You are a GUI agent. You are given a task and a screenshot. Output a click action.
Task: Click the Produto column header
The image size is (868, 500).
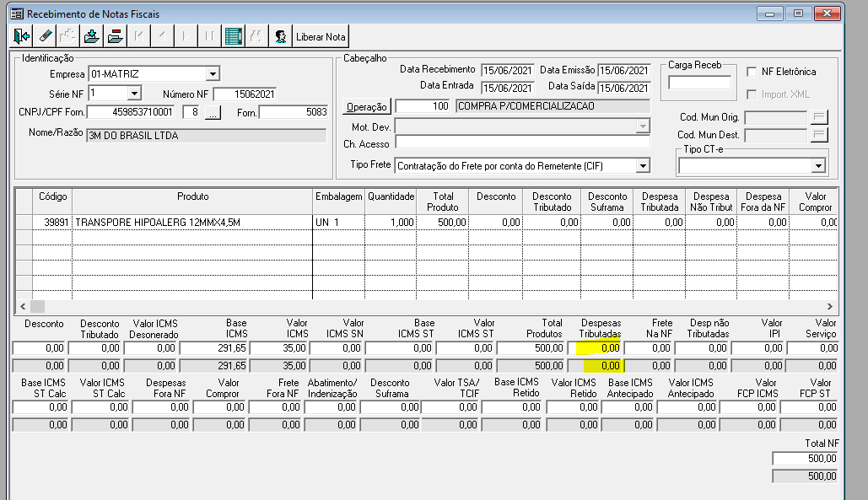click(x=192, y=202)
